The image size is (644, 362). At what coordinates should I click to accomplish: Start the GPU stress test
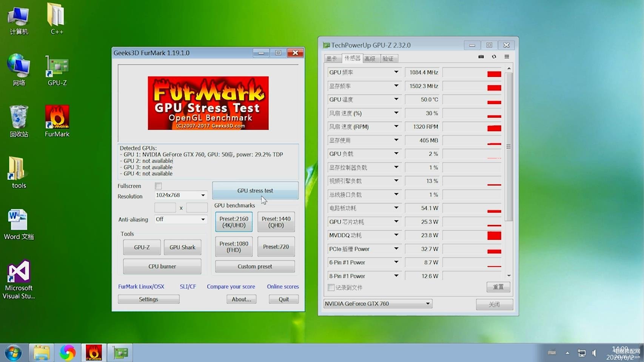[x=255, y=190]
